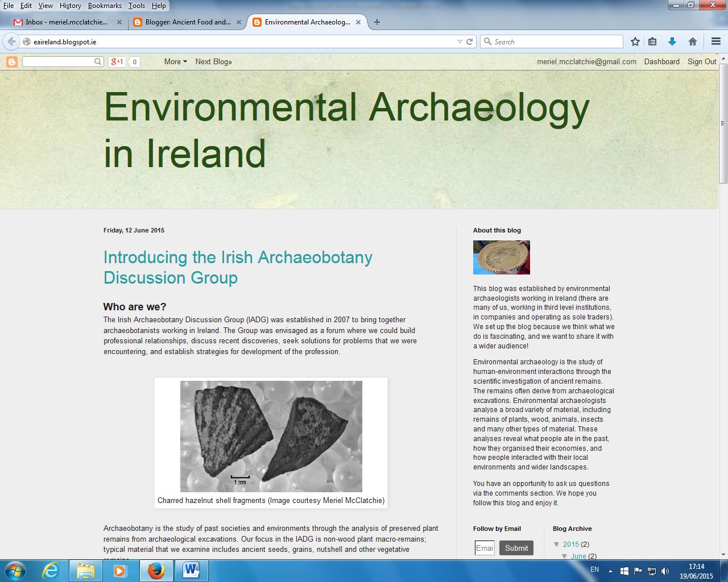
Task: Click the Submit button under Follow by Email
Action: pos(516,548)
